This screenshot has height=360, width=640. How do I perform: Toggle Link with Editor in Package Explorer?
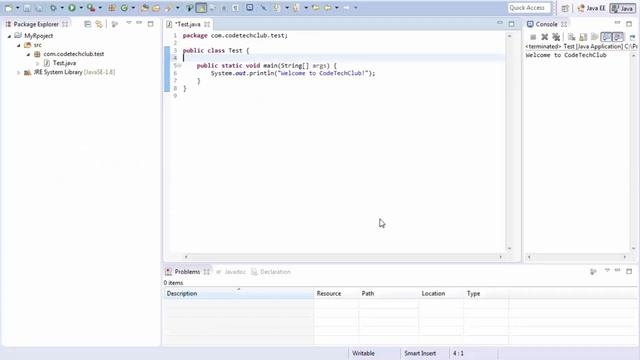coord(99,24)
